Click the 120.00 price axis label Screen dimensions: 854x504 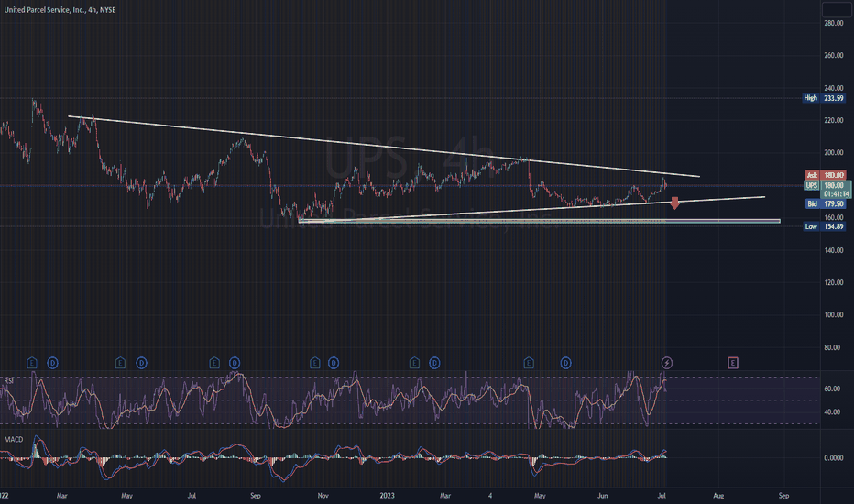click(833, 283)
